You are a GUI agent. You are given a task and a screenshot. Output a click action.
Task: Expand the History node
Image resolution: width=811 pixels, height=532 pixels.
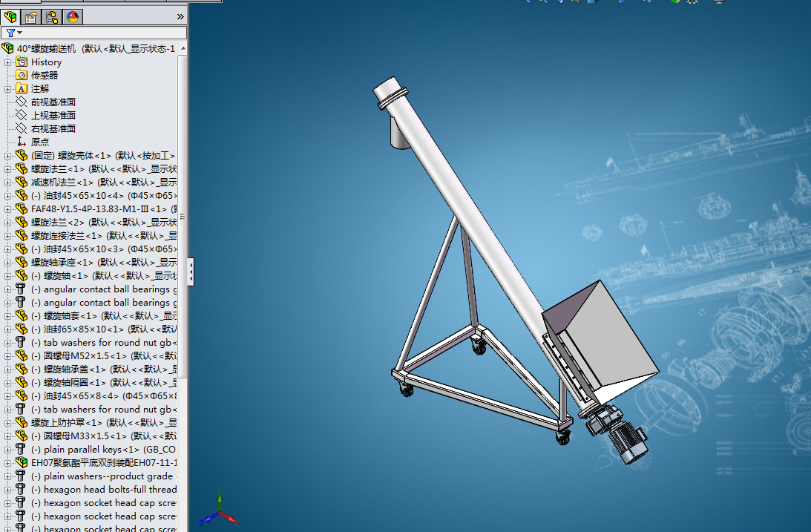coord(7,62)
